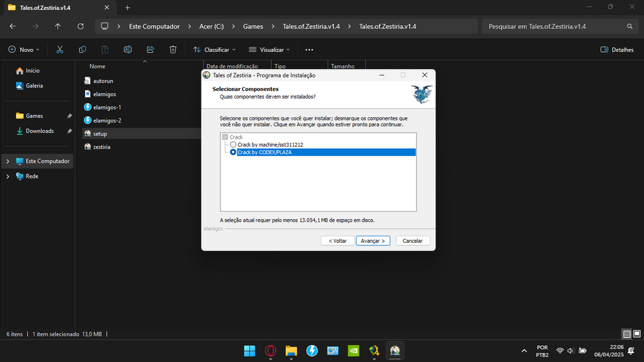
Task: Click the Avançar button in installer
Action: click(x=373, y=241)
